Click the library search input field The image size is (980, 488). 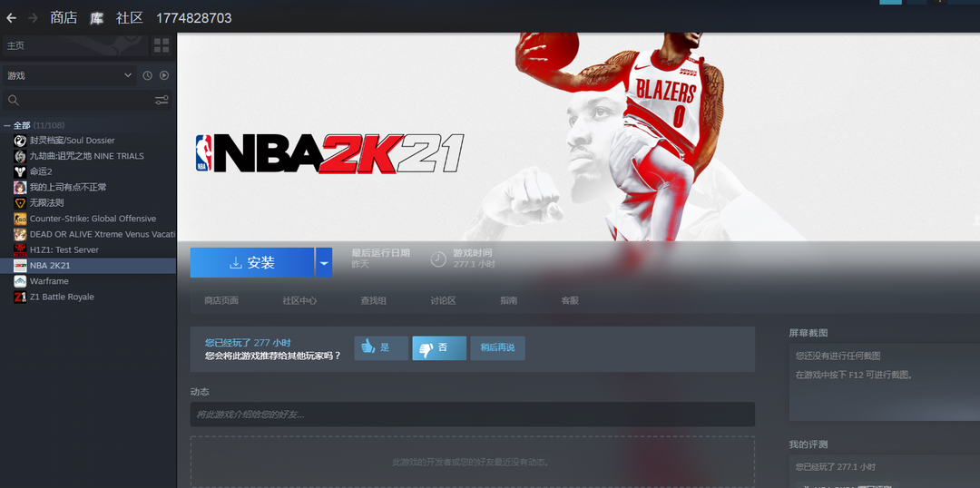pyautogui.click(x=87, y=101)
